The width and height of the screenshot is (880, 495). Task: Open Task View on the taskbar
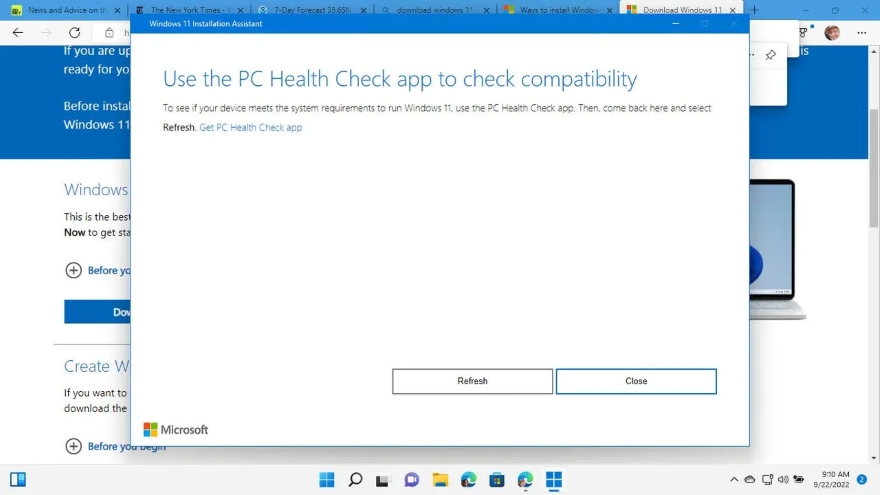click(x=383, y=480)
